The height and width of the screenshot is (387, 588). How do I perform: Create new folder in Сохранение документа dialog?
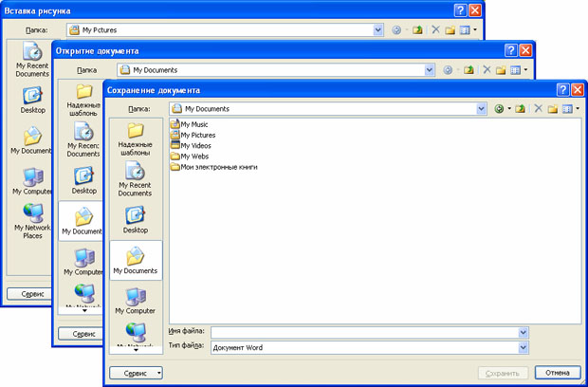553,109
